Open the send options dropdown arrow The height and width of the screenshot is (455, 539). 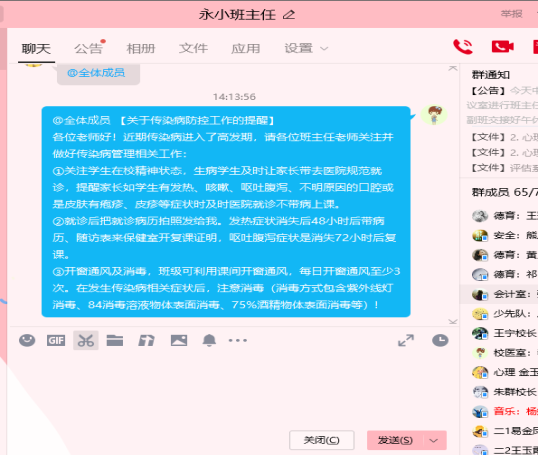pos(434,440)
